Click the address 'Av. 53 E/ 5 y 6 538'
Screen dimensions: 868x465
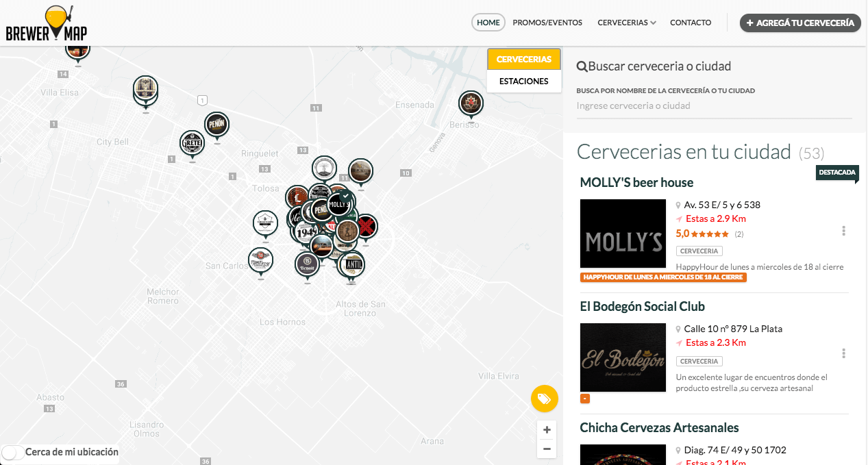click(x=722, y=205)
